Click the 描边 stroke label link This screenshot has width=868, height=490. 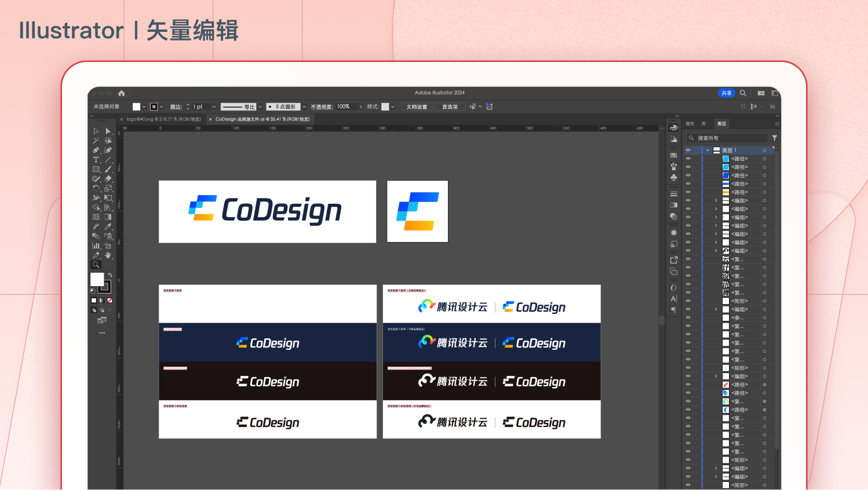tap(176, 107)
